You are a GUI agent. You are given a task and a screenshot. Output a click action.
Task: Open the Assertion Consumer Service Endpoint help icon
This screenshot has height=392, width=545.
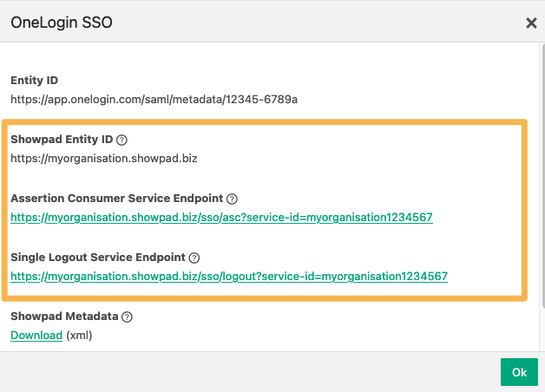[x=232, y=199]
